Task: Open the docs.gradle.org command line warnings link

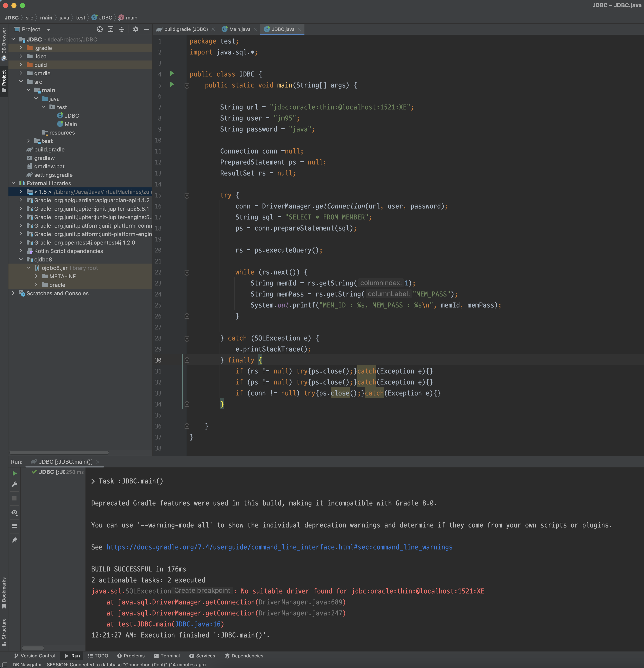Action: (x=279, y=547)
